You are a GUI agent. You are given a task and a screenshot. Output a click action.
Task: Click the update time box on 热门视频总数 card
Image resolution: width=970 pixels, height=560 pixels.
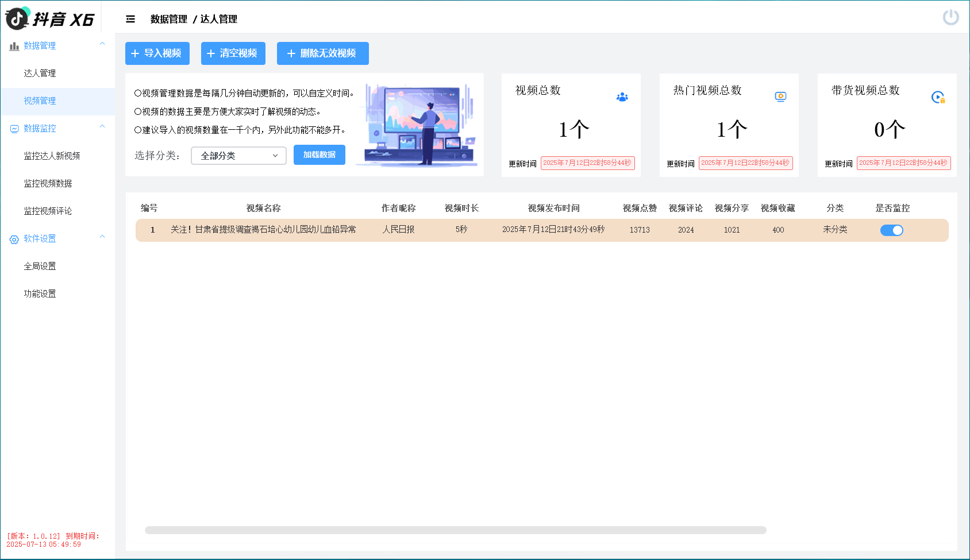(x=745, y=163)
